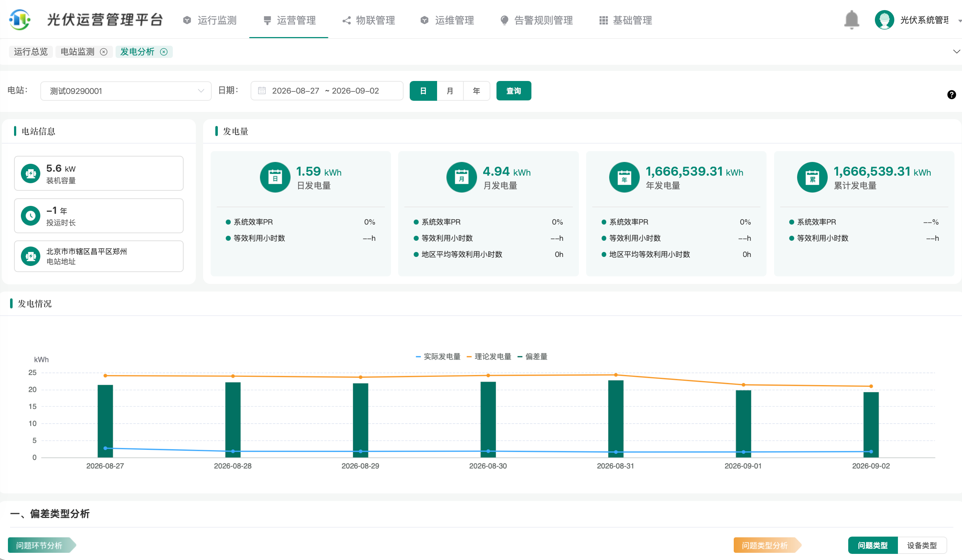962x560 pixels.
Task: Open the 电站 station dropdown
Action: [126, 91]
